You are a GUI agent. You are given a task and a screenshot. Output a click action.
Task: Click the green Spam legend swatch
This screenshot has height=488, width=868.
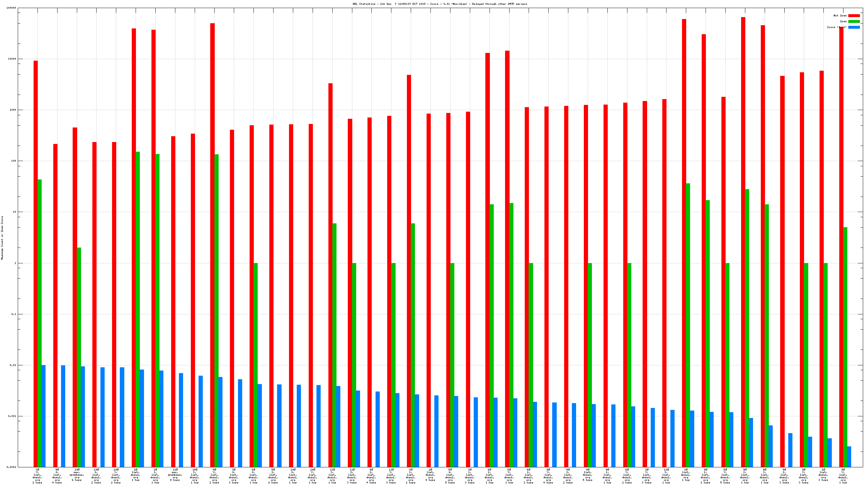(x=853, y=21)
